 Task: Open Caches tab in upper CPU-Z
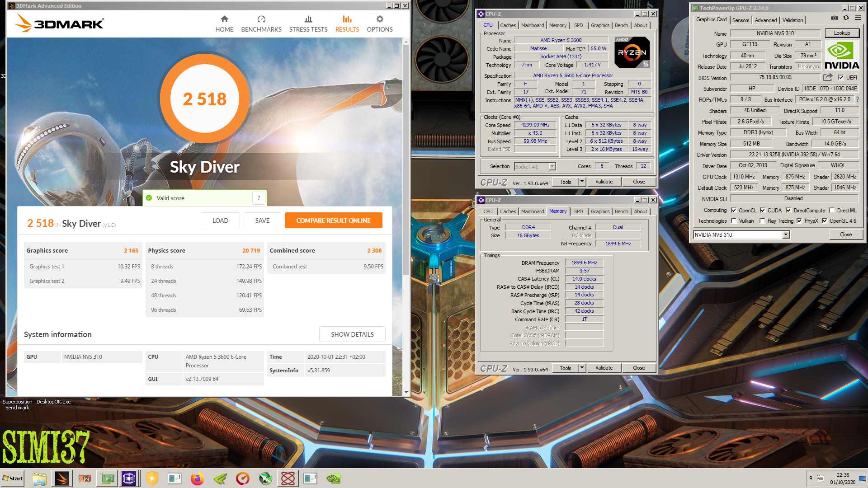click(x=508, y=25)
